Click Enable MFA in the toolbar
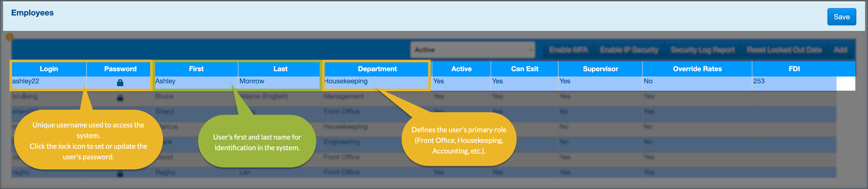Image resolution: width=868 pixels, height=189 pixels. pyautogui.click(x=568, y=50)
